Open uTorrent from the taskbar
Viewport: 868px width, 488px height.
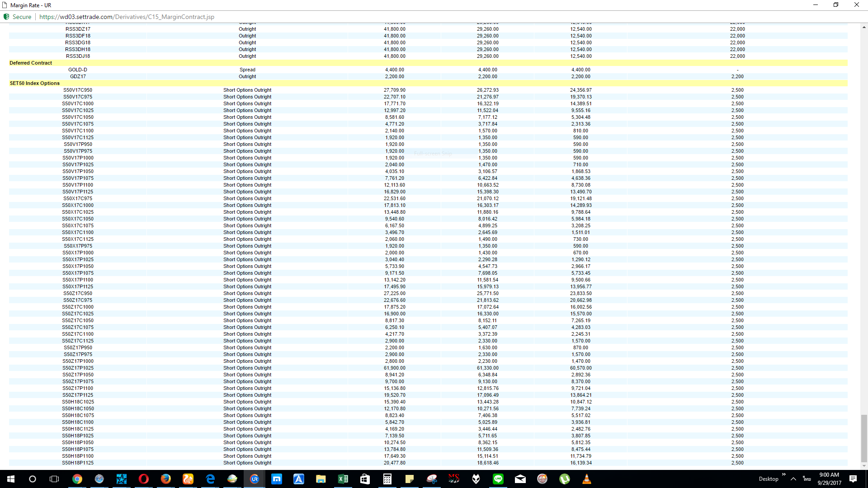[x=565, y=479]
